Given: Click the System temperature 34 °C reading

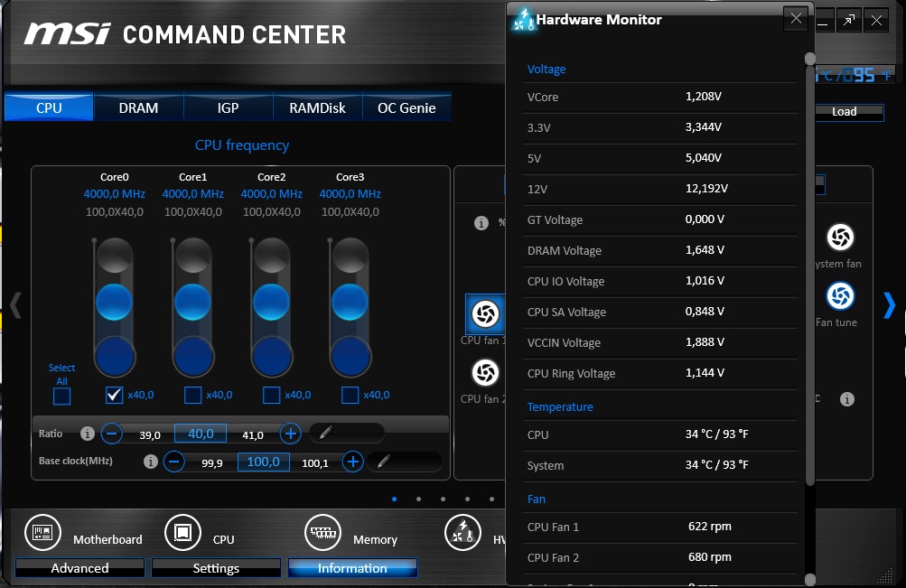Looking at the screenshot, I should pos(716,464).
